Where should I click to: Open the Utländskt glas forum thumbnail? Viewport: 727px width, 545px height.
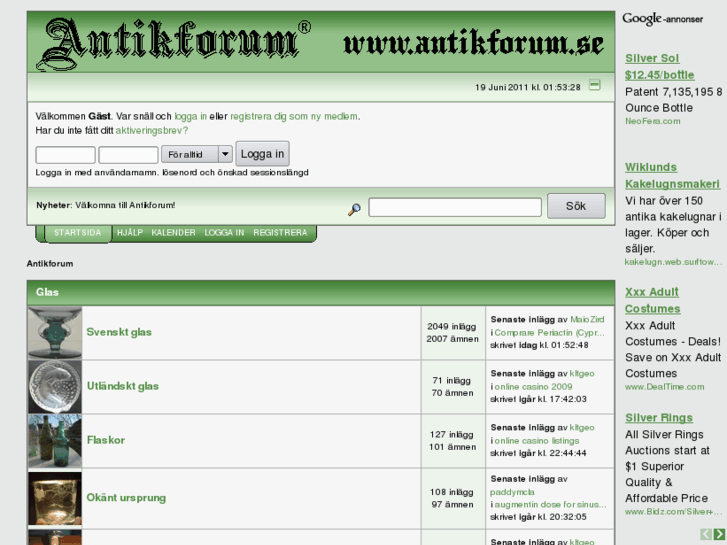pyautogui.click(x=55, y=386)
